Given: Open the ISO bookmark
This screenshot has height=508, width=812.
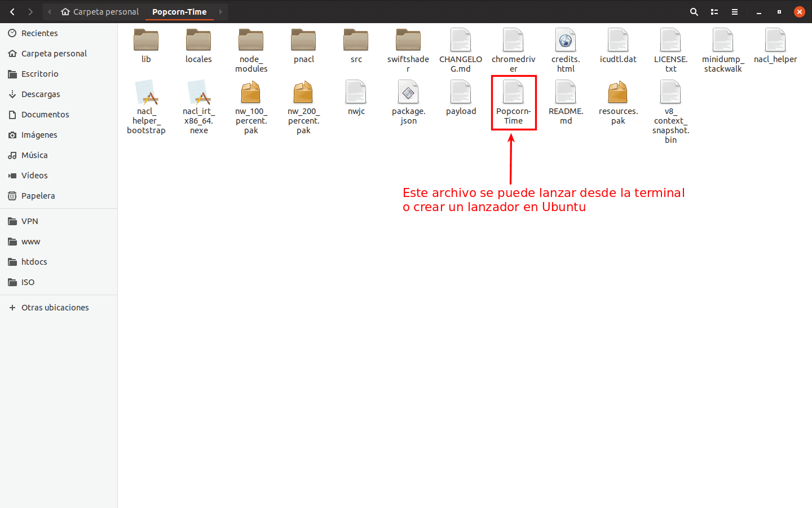Looking at the screenshot, I should click(x=59, y=282).
